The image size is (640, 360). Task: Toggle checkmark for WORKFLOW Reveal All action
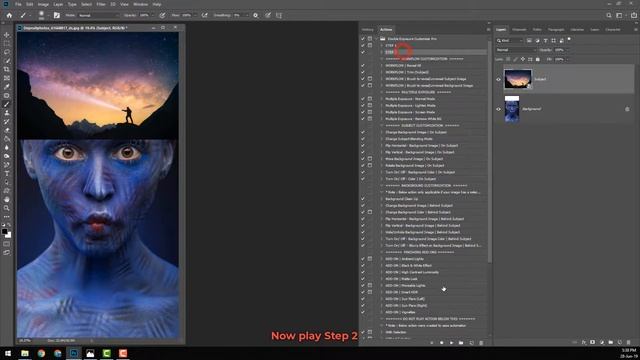coord(363,65)
